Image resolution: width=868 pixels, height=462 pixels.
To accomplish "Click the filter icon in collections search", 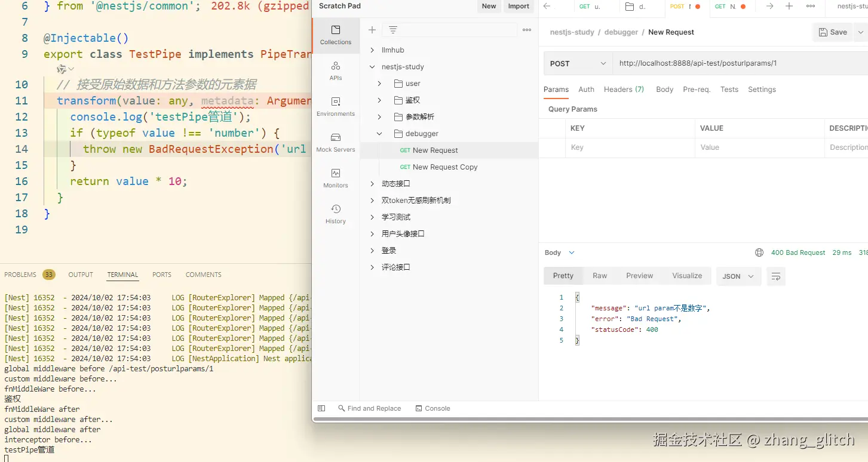I will coord(393,30).
